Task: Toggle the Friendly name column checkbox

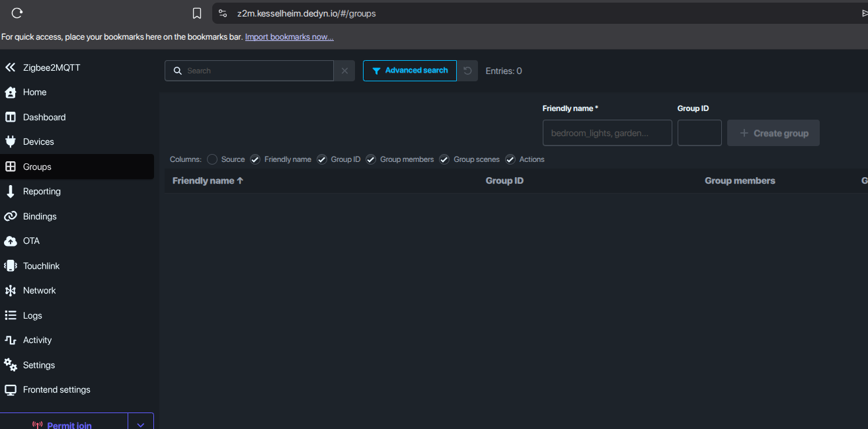Action: point(255,159)
